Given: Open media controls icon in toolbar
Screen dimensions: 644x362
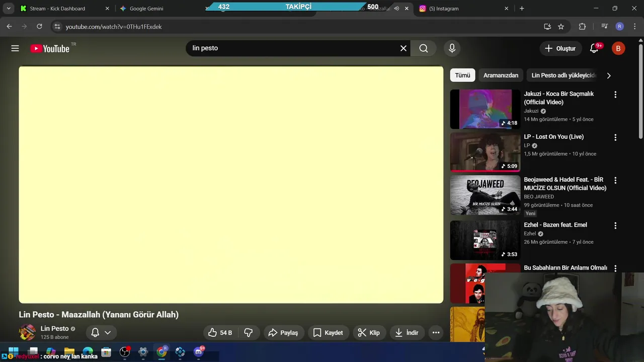Looking at the screenshot, I should pos(605,27).
